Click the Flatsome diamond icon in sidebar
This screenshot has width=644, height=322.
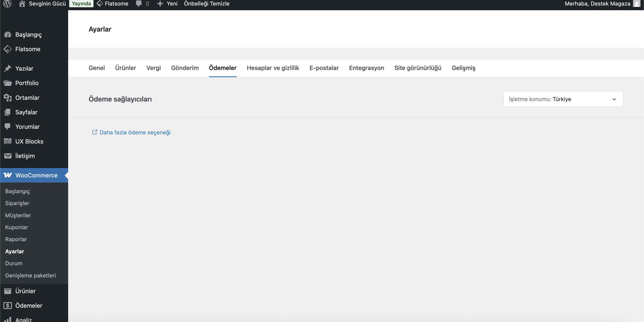(8, 49)
